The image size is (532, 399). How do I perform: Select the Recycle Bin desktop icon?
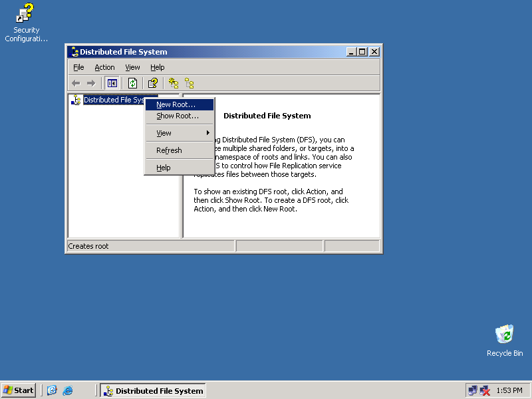click(505, 340)
